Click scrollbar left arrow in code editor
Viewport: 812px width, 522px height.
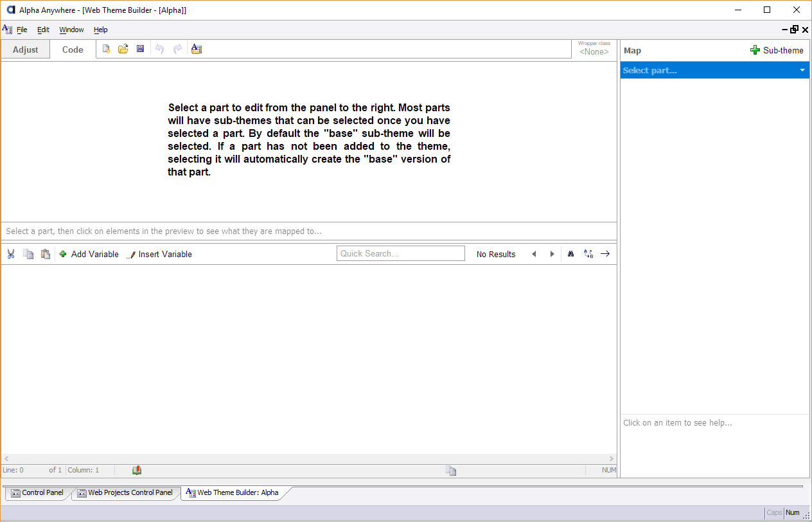6,459
